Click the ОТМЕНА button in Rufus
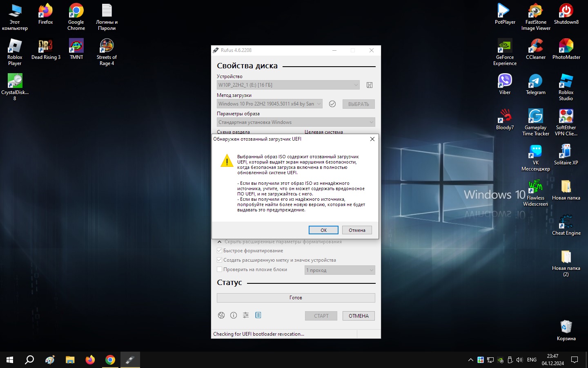This screenshot has height=368, width=588. click(359, 316)
